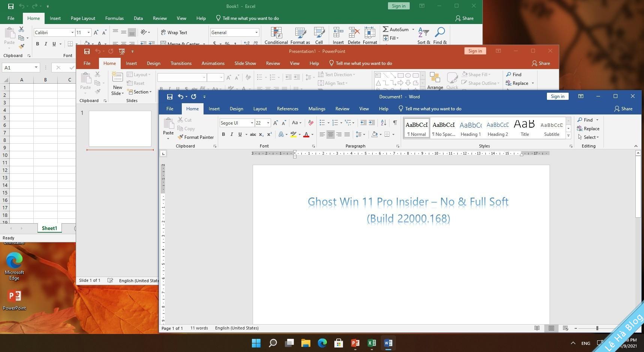Screen dimensions: 644x352
Task: Open PowerPoint Section dropdown
Action: [139, 92]
